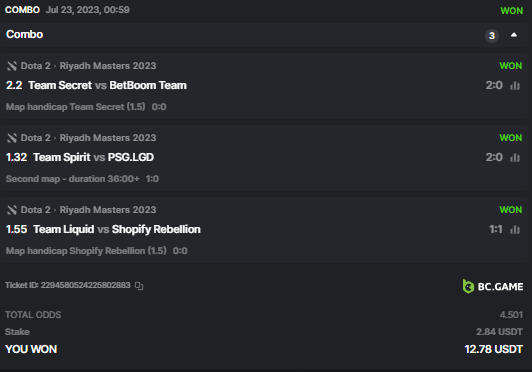
Task: Open stats chart for Team Spirit match
Action: click(x=515, y=157)
